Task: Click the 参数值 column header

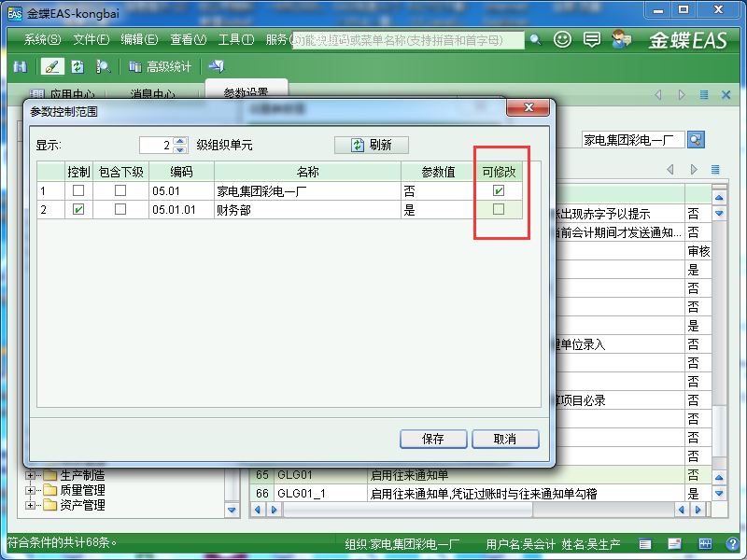Action: point(438,172)
